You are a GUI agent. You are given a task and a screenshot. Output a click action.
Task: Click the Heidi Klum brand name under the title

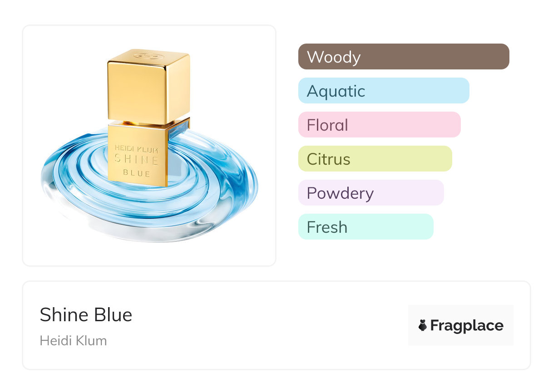[x=73, y=341]
